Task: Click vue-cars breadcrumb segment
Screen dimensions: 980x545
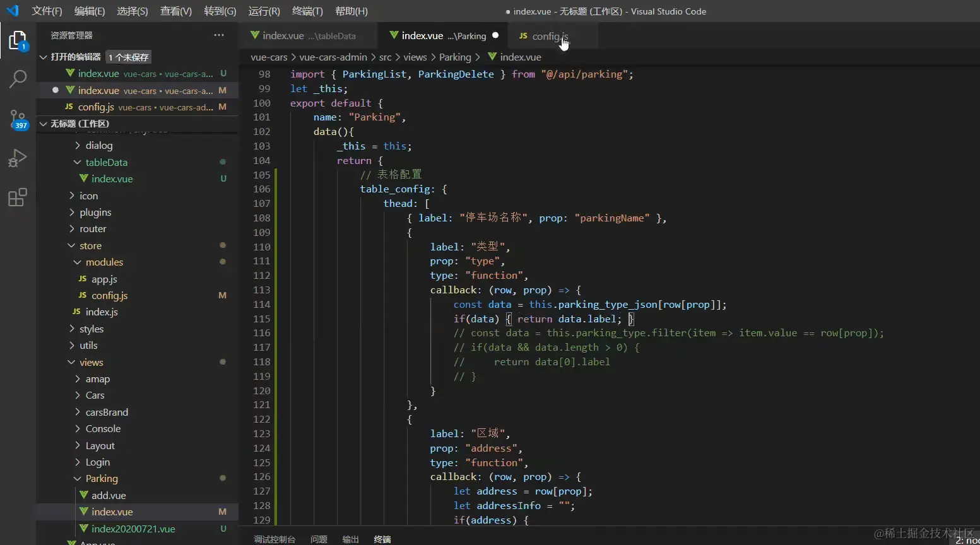Action: [x=269, y=57]
